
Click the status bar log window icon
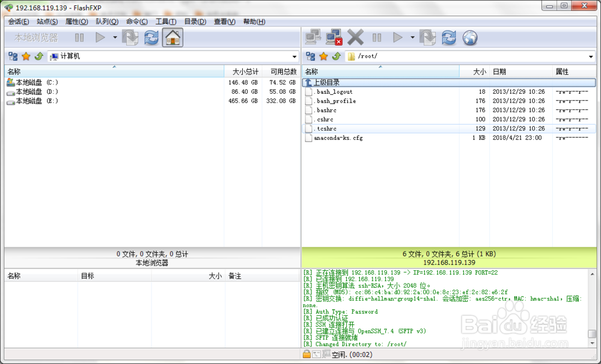pos(316,354)
